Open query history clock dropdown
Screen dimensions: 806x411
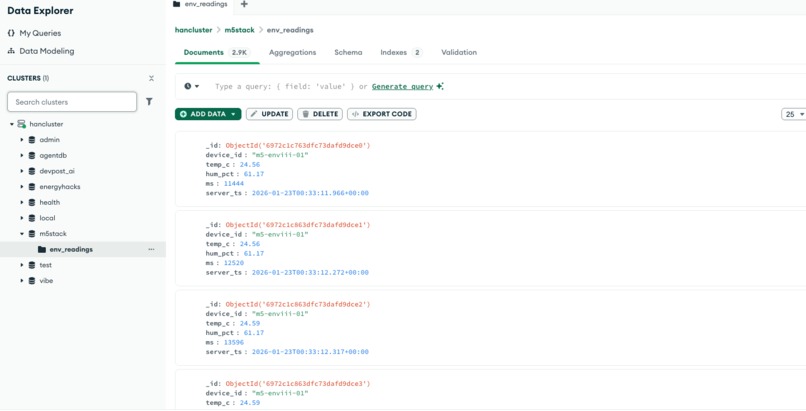[x=192, y=86]
